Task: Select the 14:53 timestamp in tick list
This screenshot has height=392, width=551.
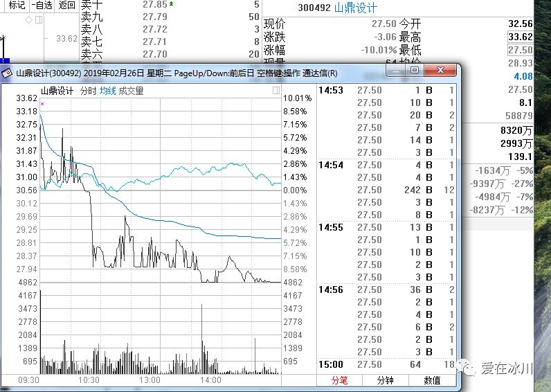Action: point(331,90)
